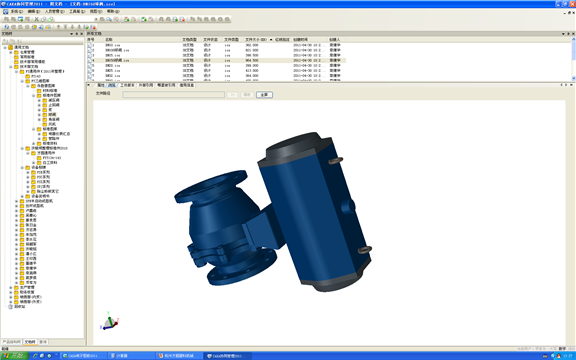Click the cut (X) icon in top toolbar
The image size is (576, 360).
point(36,19)
